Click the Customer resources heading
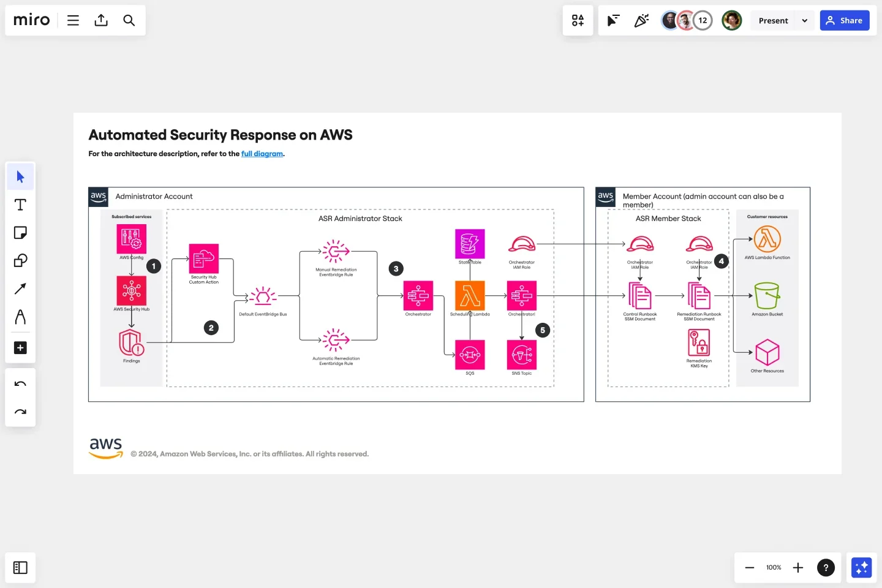This screenshot has width=882, height=588. (767, 217)
